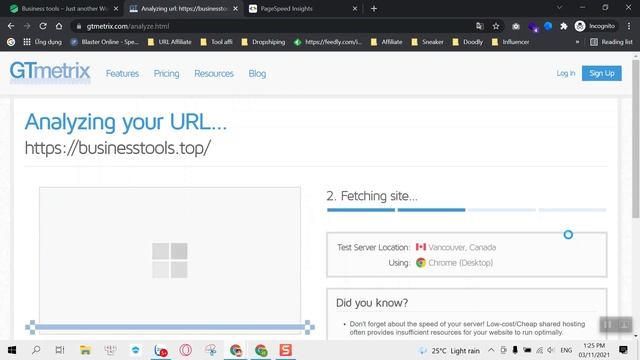Viewport: 640px width, 360px height.
Task: Click the page vertical scrollbar
Action: (636, 139)
